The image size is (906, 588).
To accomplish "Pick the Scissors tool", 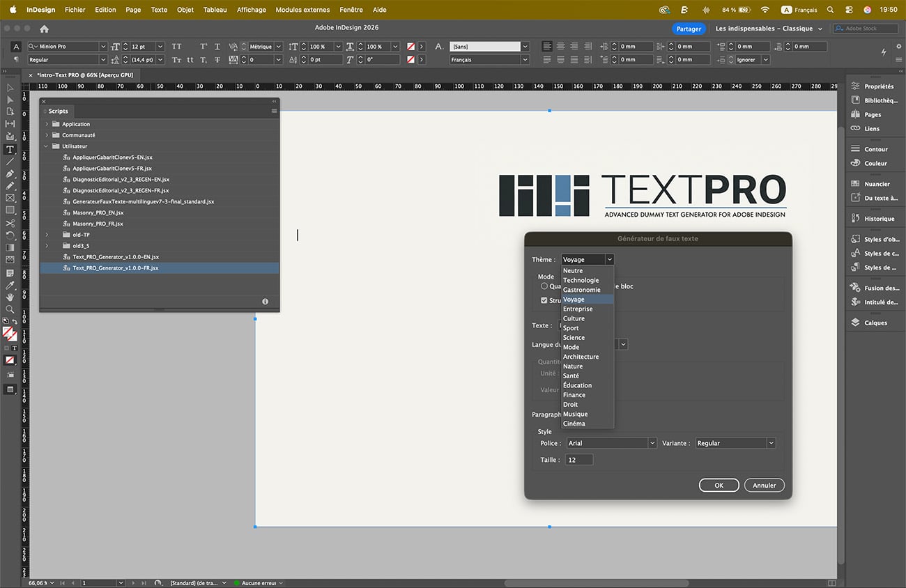I will point(10,223).
